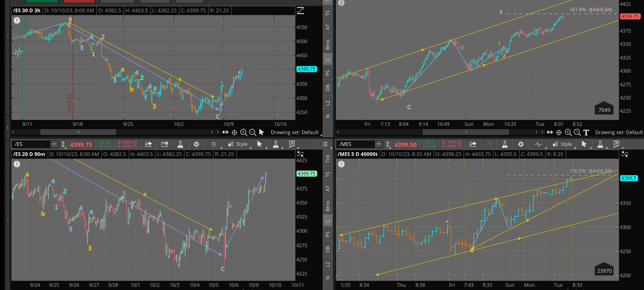The width and height of the screenshot is (644, 290).
Task: Click alert exclamation icon on /ES 90m chart
Action: [x=17, y=164]
